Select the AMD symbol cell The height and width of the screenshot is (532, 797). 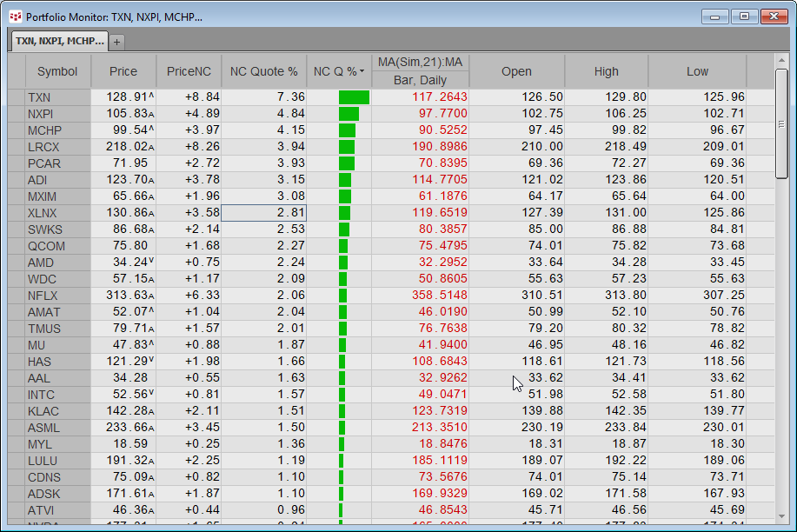[57, 263]
